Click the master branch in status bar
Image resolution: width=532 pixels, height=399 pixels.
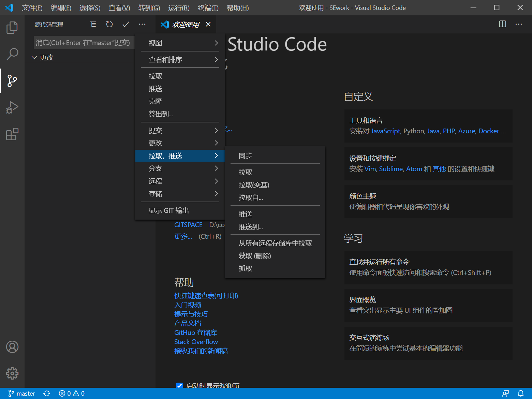pyautogui.click(x=22, y=394)
